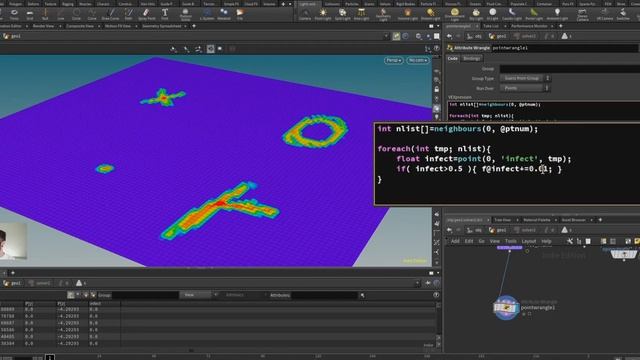Open the No cam camera menu
Image resolution: width=640 pixels, height=360 pixels.
tap(418, 60)
